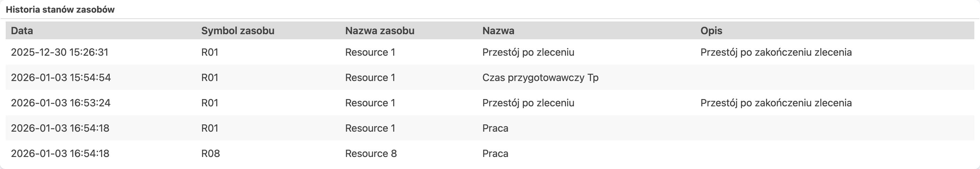Click "Praca" in the Resource 8 row
This screenshot has height=169, width=980.
click(495, 153)
